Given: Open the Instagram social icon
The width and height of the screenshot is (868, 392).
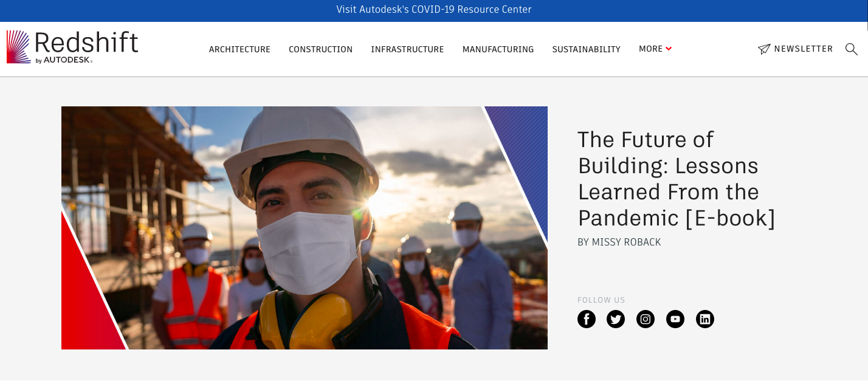Looking at the screenshot, I should pyautogui.click(x=646, y=319).
